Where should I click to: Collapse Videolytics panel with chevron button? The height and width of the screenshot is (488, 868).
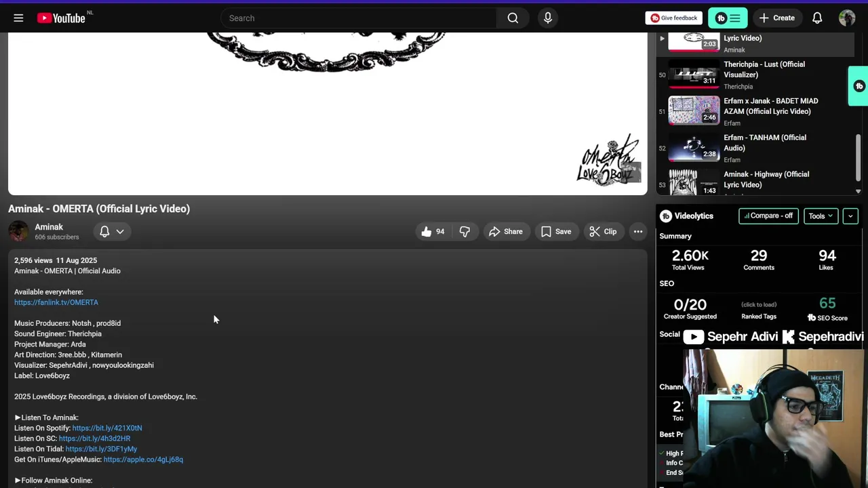pyautogui.click(x=850, y=216)
